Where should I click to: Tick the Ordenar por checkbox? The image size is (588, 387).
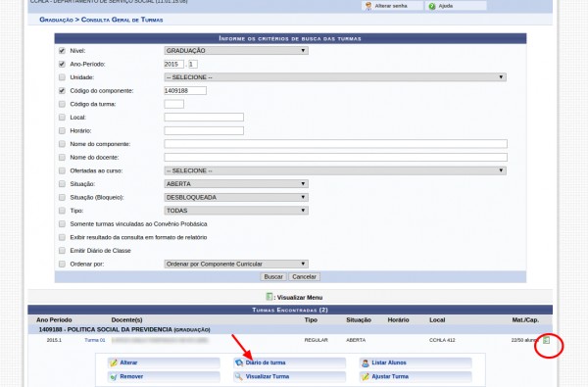[62, 264]
